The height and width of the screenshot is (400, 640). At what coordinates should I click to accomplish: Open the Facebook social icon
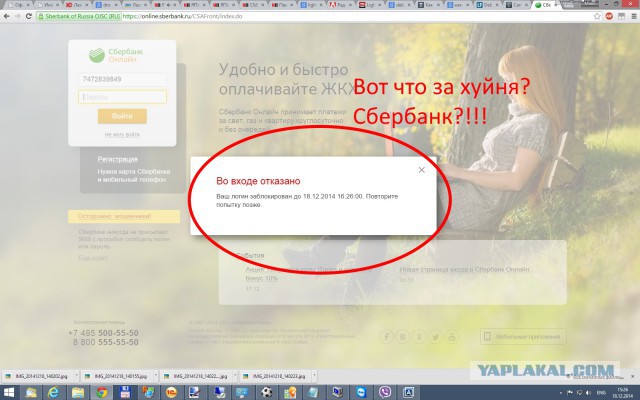click(x=387, y=337)
